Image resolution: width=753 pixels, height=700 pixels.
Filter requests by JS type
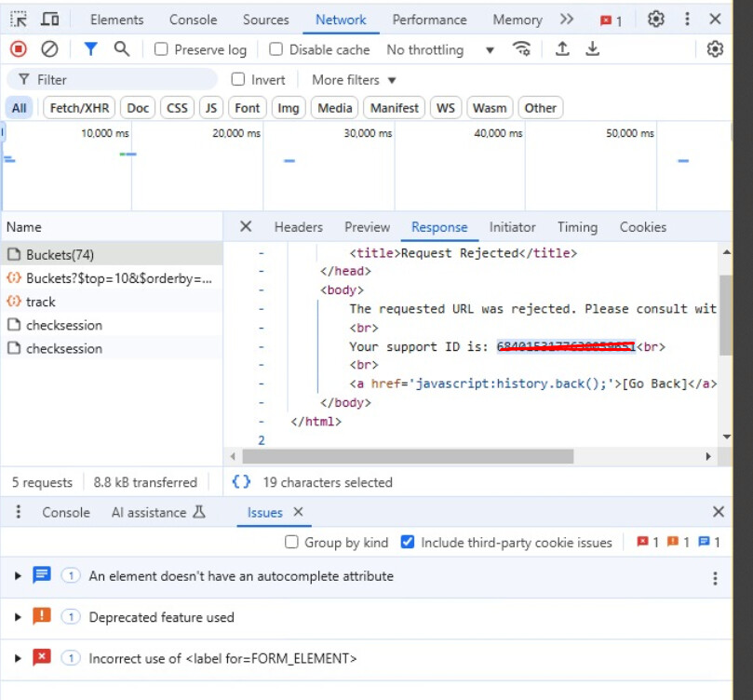point(211,108)
